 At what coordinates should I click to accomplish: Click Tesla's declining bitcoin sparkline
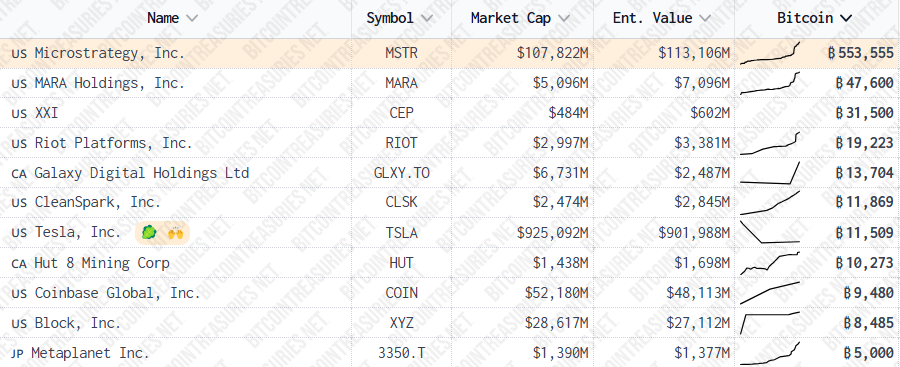click(x=770, y=233)
